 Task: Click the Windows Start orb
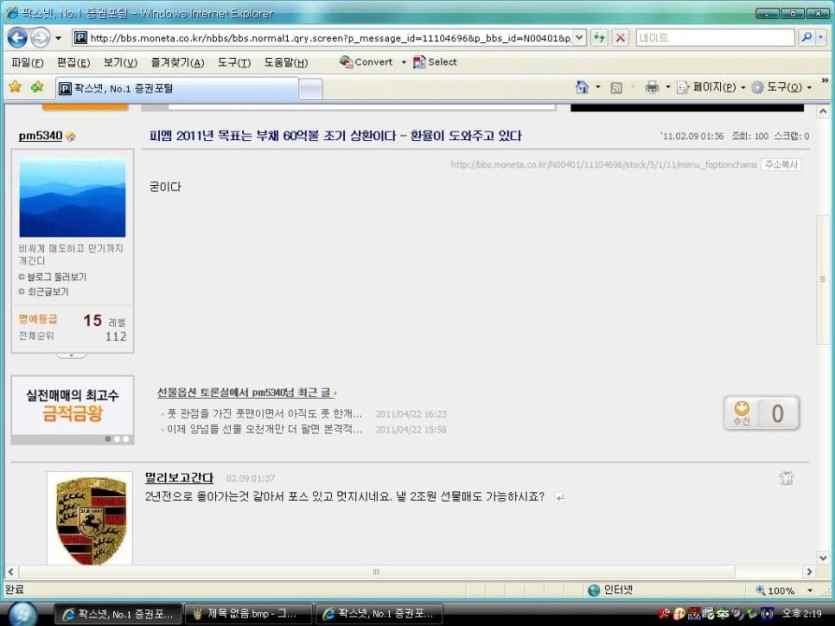tap(23, 612)
